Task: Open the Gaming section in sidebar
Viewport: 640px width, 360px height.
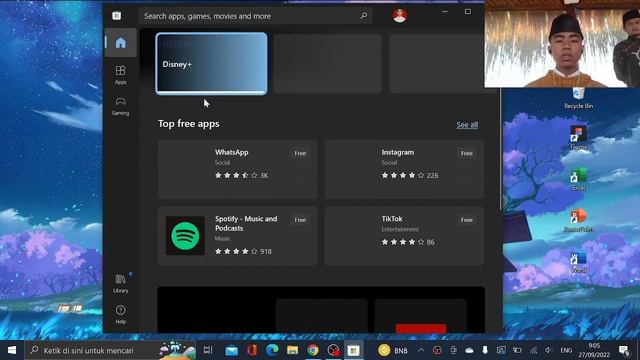Action: [120, 106]
